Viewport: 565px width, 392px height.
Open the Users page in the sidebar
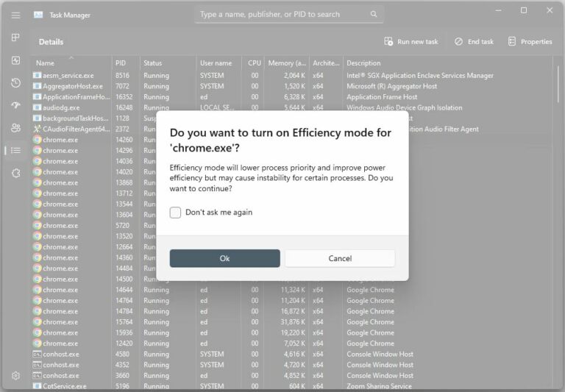[x=15, y=128]
